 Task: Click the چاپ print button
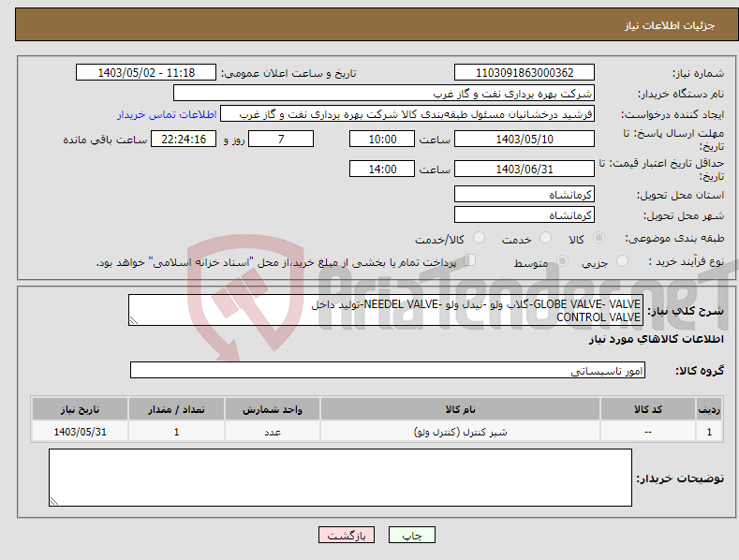(x=412, y=535)
